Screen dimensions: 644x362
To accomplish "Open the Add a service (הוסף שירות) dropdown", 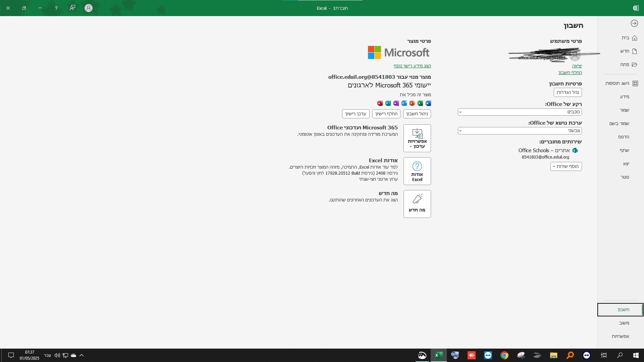I will 566,166.
